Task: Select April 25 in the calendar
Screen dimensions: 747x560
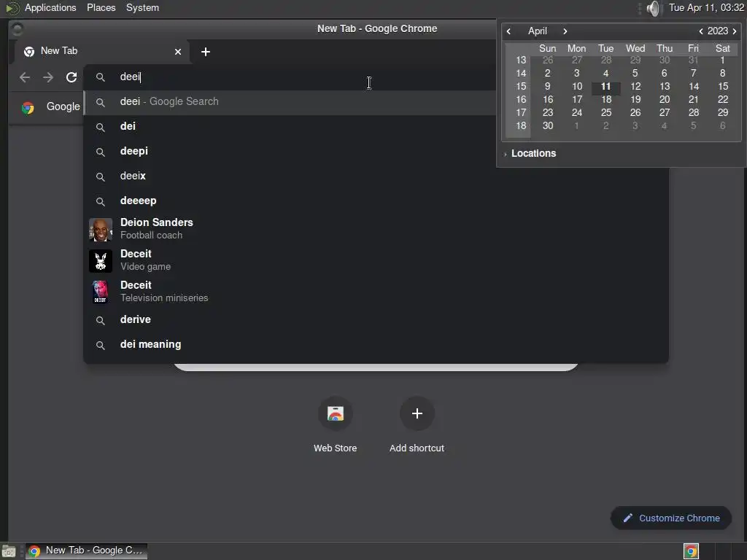Action: click(606, 113)
